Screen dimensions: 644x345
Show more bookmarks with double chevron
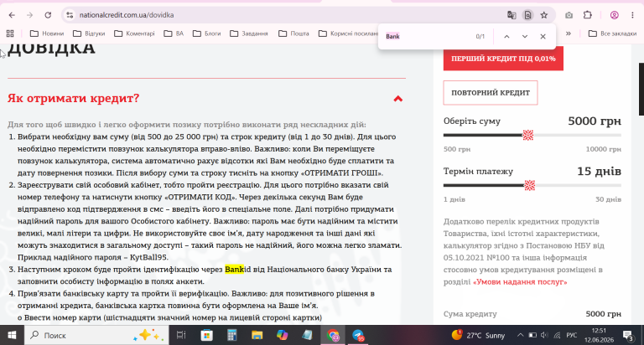[569, 33]
